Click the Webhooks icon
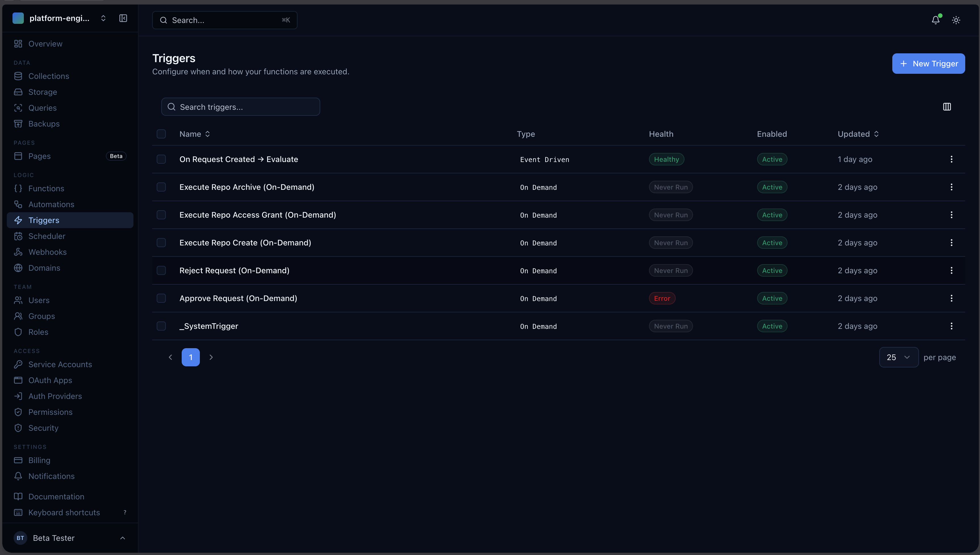The image size is (980, 555). point(18,252)
